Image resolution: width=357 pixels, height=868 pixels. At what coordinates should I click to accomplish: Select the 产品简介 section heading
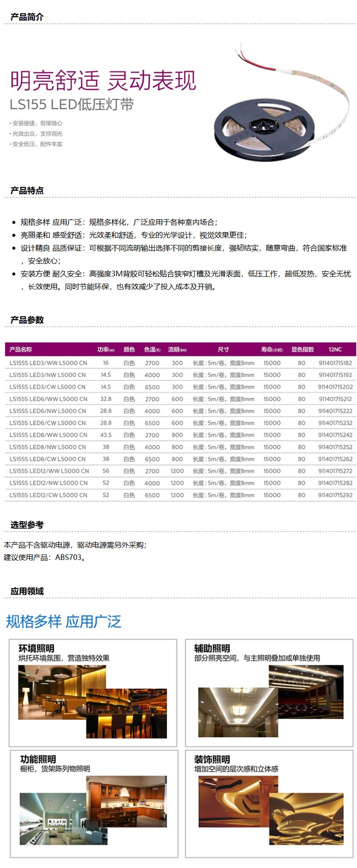pyautogui.click(x=27, y=17)
